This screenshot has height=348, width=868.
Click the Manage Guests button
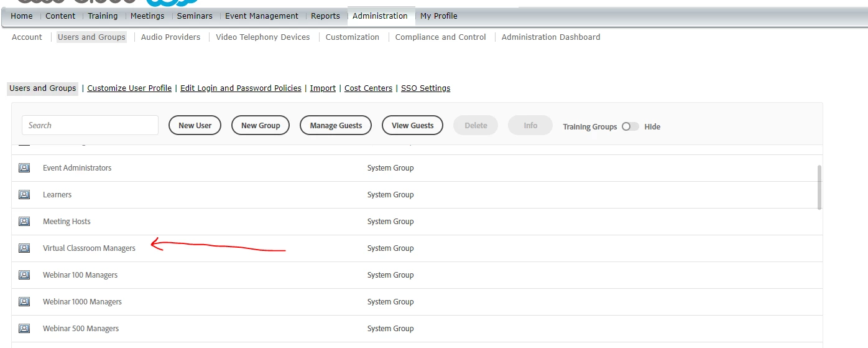[336, 125]
